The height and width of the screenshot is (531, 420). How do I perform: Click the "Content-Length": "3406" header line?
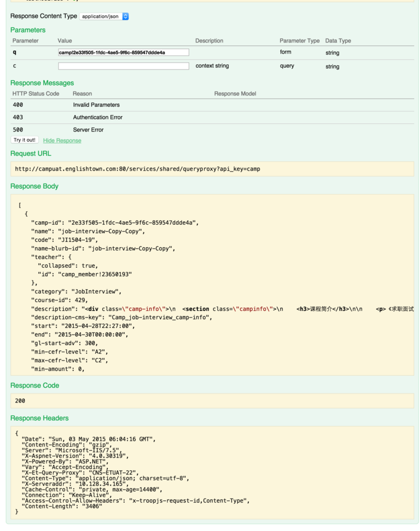coord(62,506)
